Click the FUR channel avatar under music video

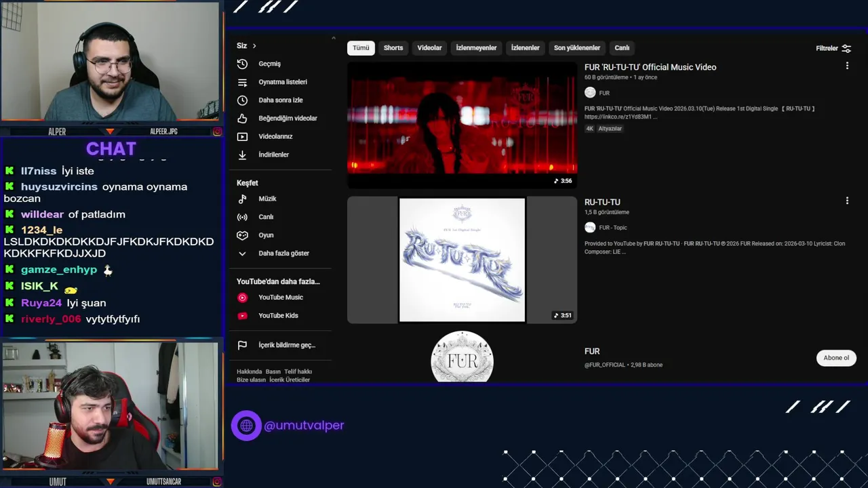590,93
